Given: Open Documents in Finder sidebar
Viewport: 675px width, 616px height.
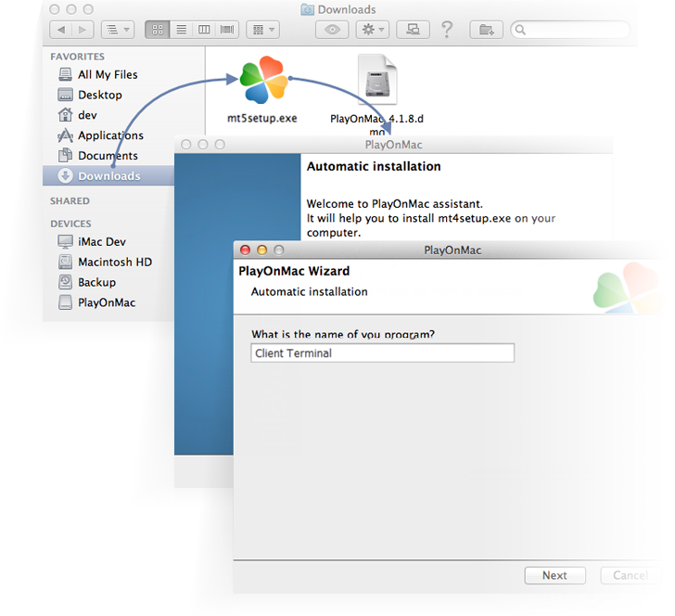Looking at the screenshot, I should pos(108,156).
